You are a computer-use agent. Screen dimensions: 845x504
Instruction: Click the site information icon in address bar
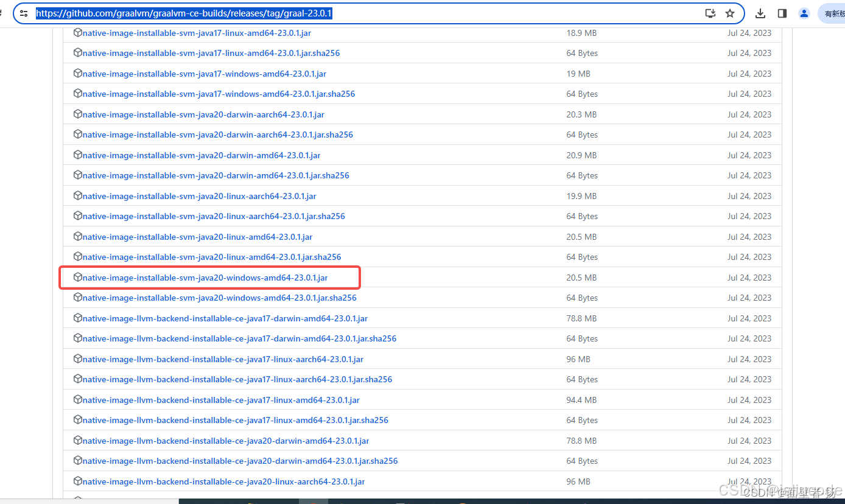click(24, 13)
